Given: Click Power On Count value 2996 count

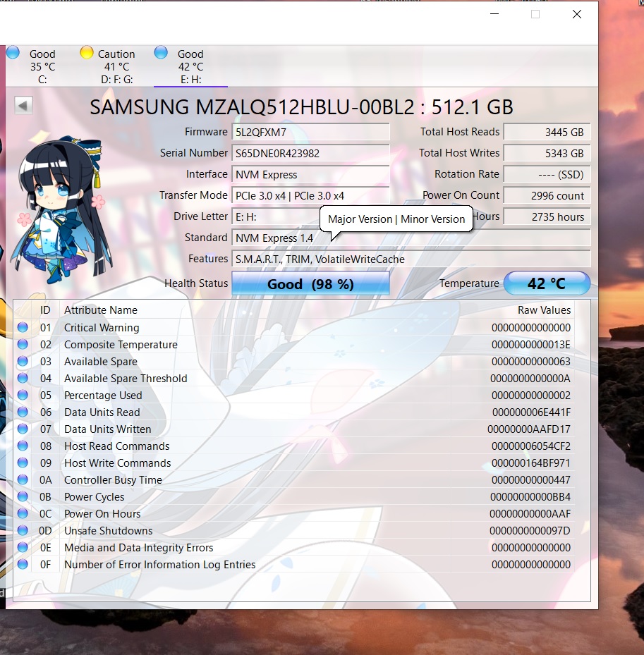Looking at the screenshot, I should (547, 195).
